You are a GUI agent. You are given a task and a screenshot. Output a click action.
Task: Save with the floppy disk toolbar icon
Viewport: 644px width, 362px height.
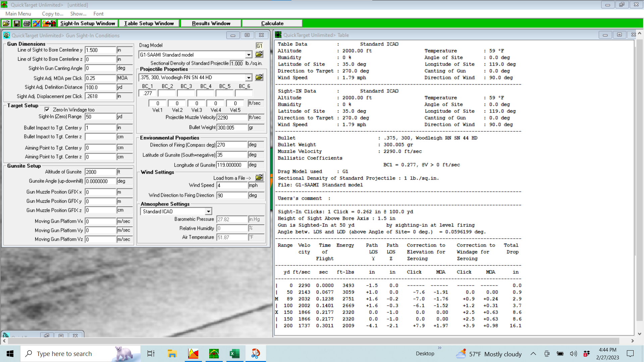tap(16, 23)
